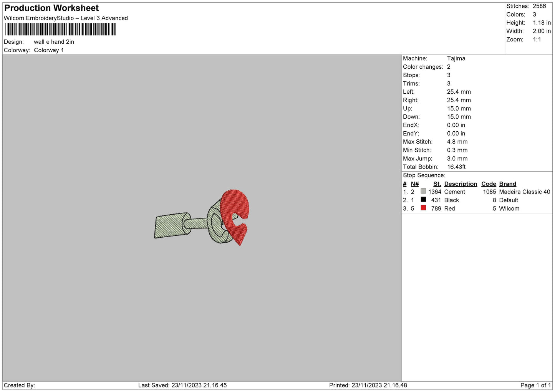Click the 'St.' column header
This screenshot has height=392, width=555.
pyautogui.click(x=437, y=184)
